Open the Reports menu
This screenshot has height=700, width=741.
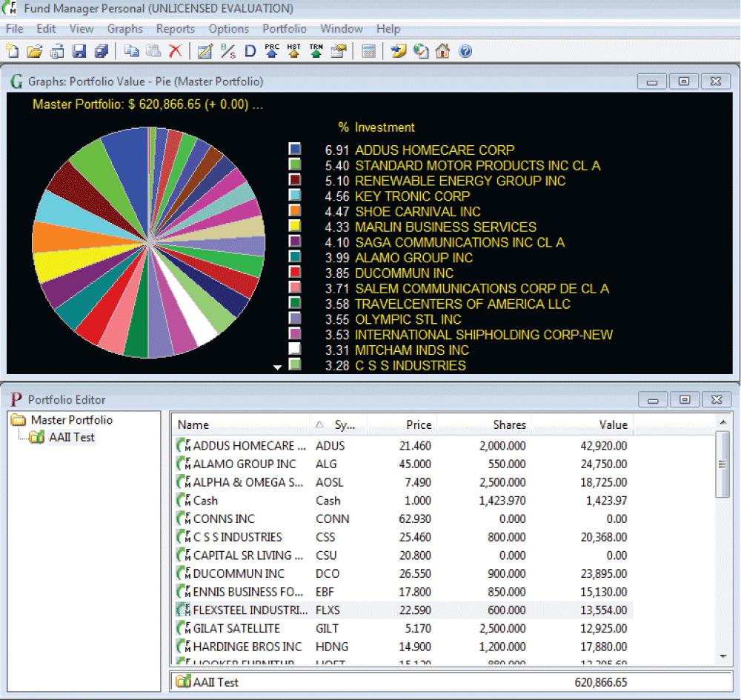click(x=176, y=29)
